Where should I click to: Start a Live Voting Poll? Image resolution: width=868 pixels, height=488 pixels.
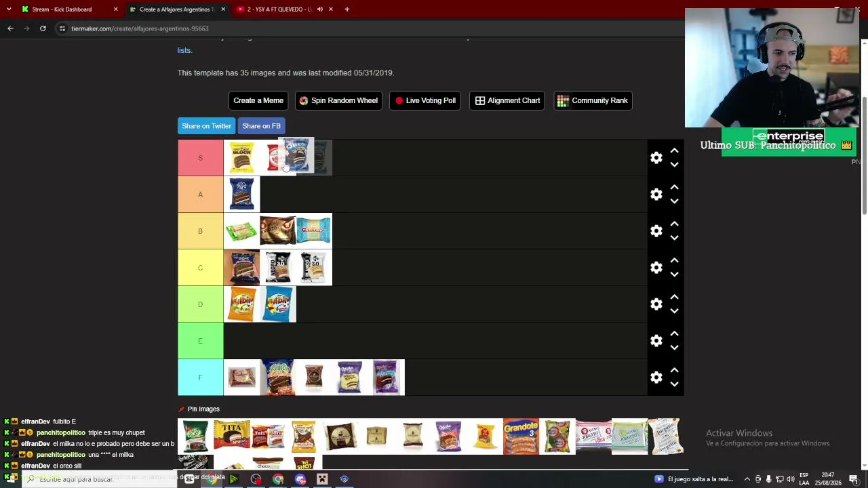[x=425, y=100]
